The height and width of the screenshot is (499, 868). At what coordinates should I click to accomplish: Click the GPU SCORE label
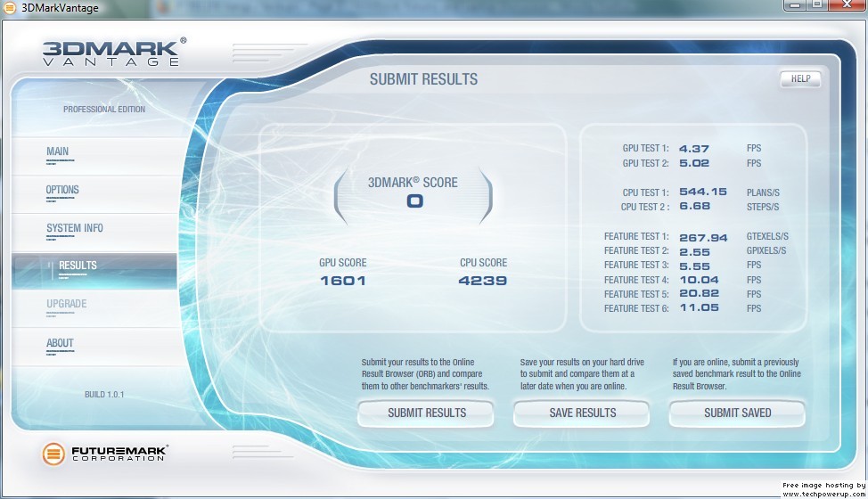coord(343,263)
